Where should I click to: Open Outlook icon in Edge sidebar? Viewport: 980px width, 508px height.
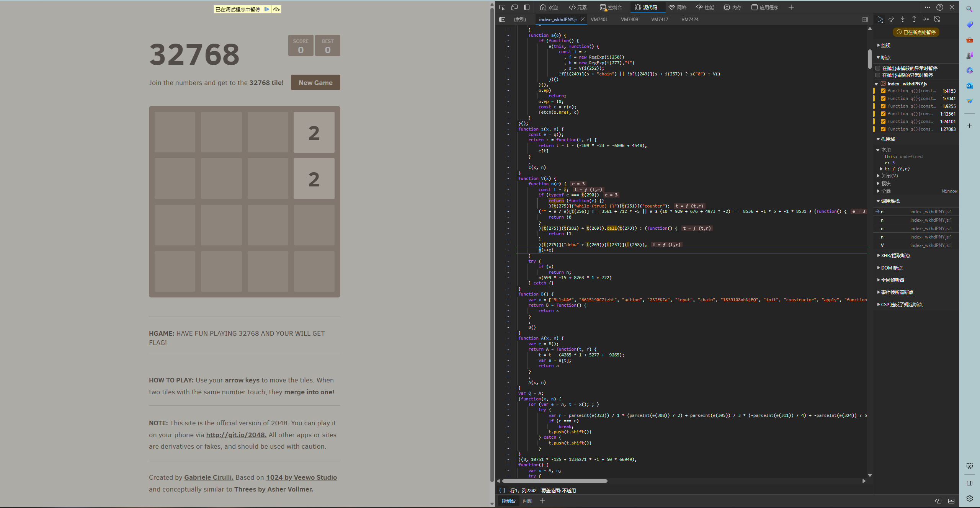click(x=969, y=86)
